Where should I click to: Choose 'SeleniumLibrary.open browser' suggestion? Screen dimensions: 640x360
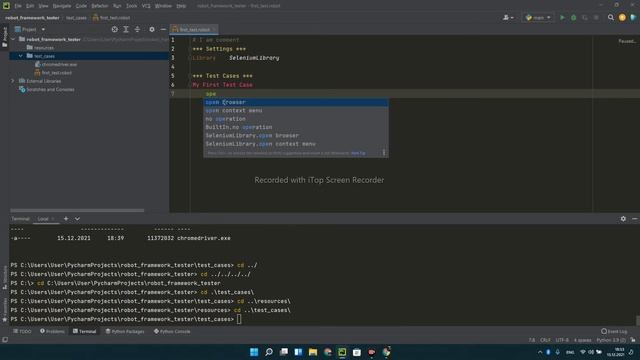[296, 136]
